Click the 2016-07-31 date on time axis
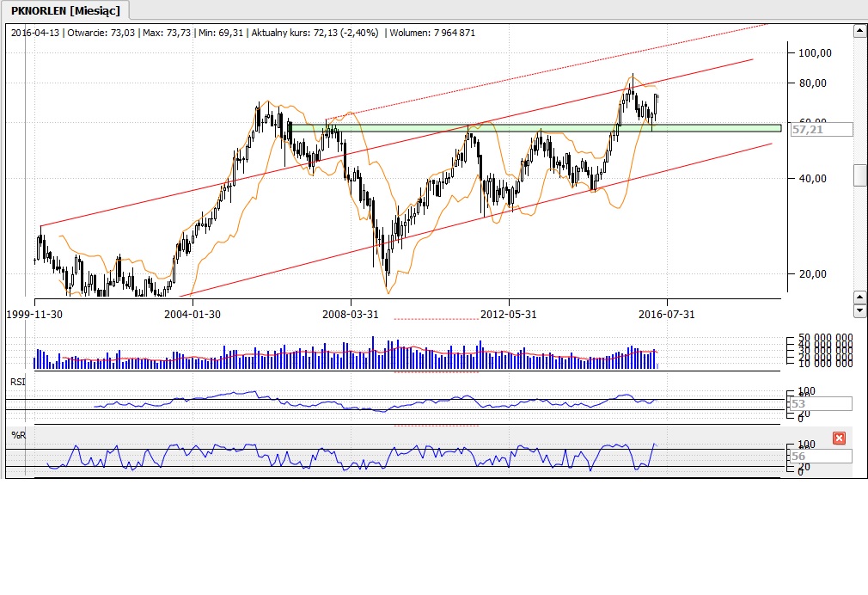 click(x=666, y=315)
